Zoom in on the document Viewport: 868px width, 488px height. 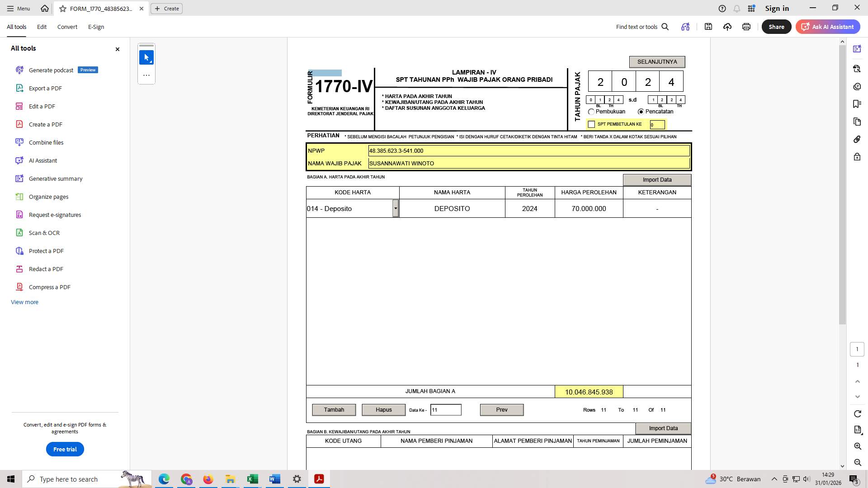(x=857, y=446)
